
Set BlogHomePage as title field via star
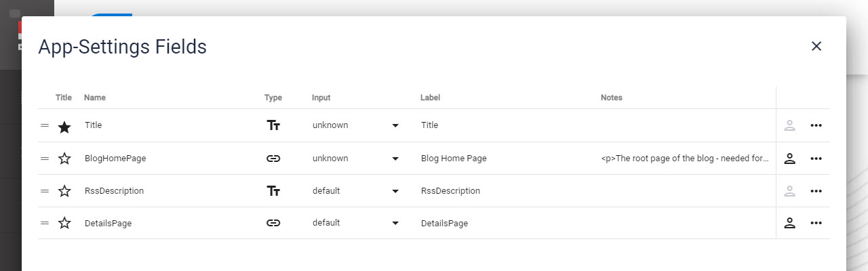(x=64, y=159)
